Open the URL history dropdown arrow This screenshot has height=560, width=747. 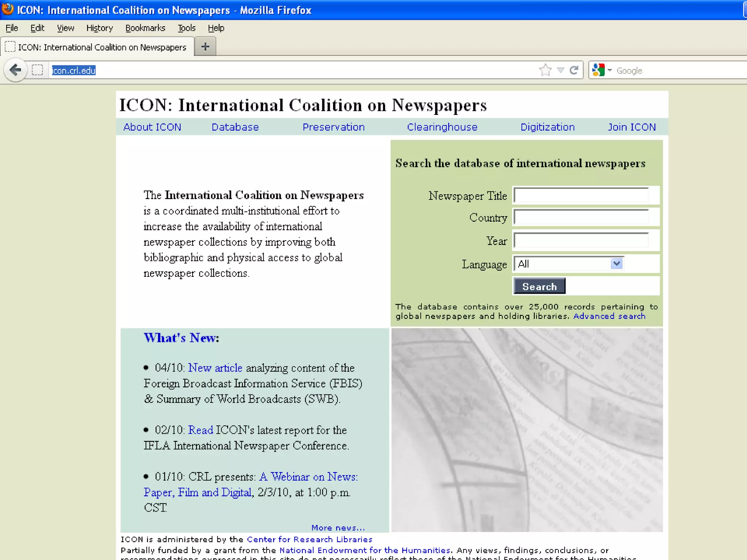[x=561, y=70]
